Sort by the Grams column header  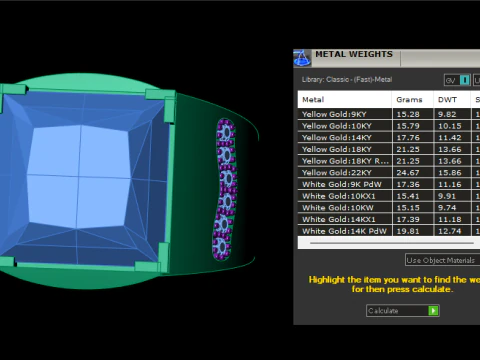coord(413,99)
